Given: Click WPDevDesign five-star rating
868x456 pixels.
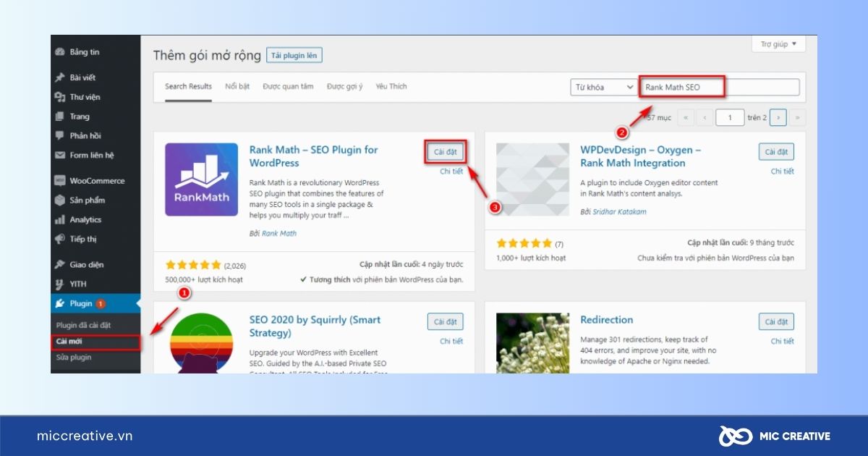Looking at the screenshot, I should click(524, 244).
